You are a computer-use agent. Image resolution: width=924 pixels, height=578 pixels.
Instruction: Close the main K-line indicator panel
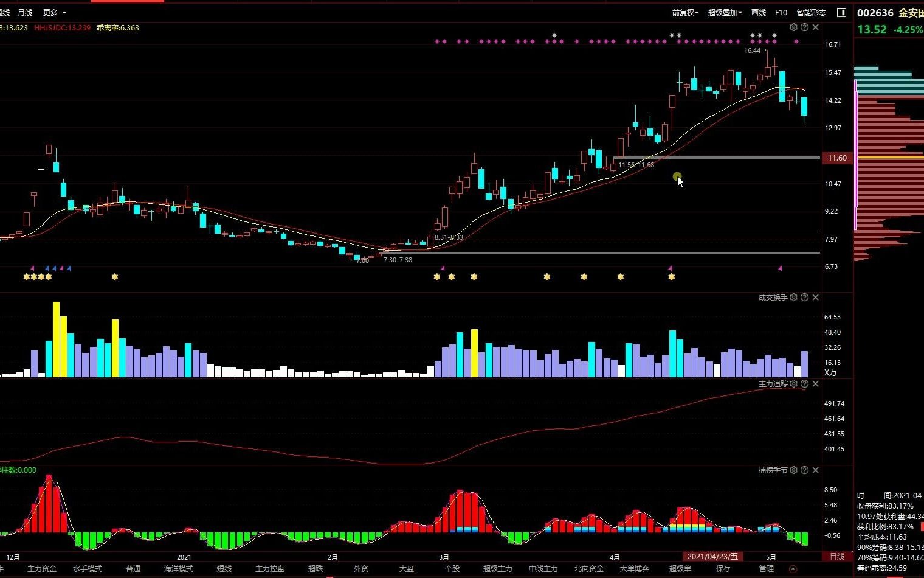click(x=816, y=27)
